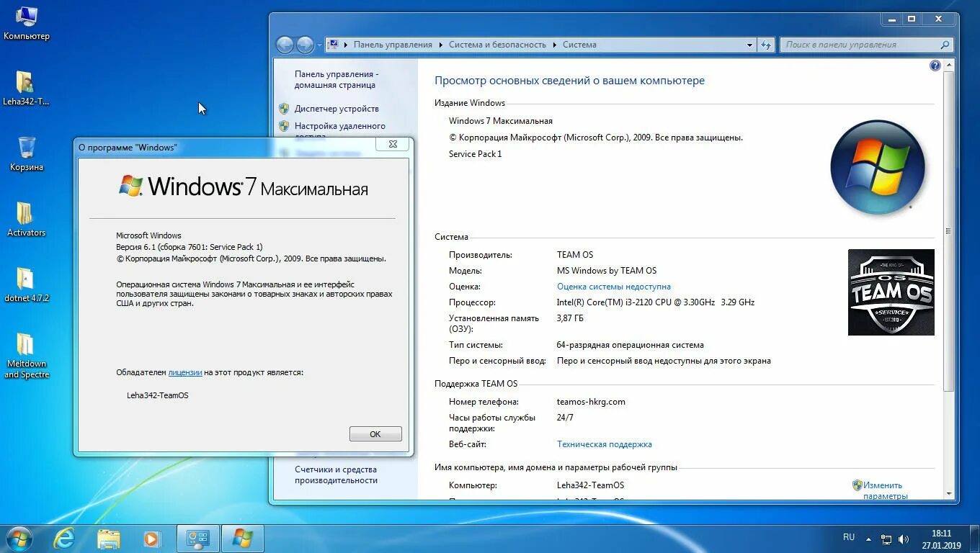Expand the arrow after Система и безопасность breadcrumb
The height and width of the screenshot is (553, 980).
point(555,45)
